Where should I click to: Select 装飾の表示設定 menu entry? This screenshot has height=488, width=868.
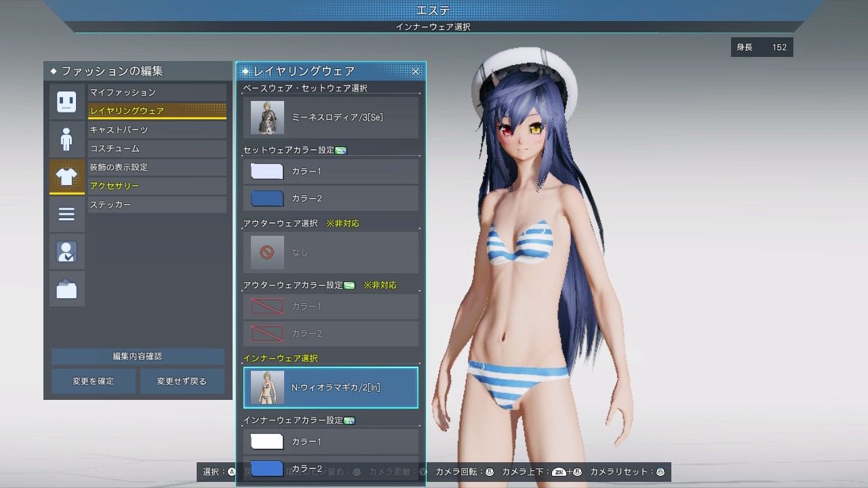[x=157, y=167]
